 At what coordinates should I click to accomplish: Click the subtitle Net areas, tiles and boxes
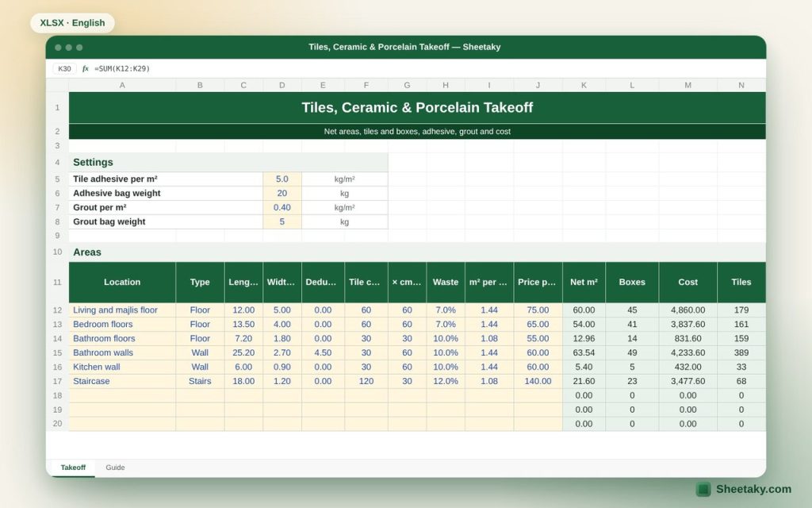[x=417, y=132]
